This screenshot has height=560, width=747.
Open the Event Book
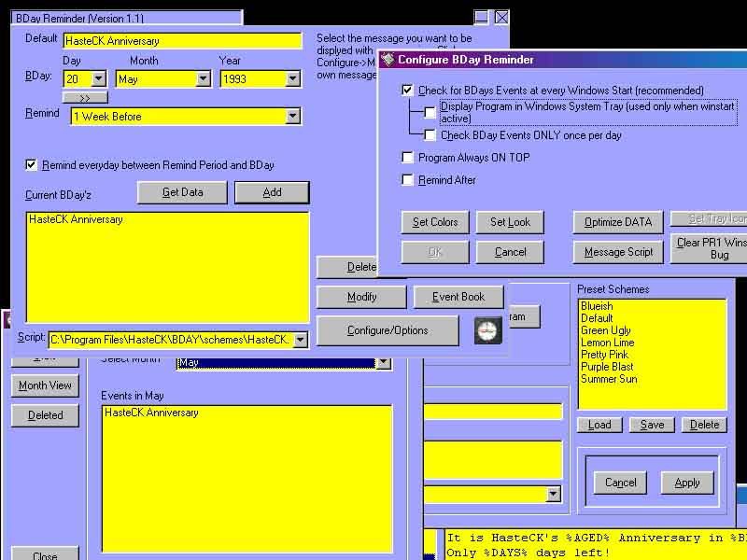pos(458,297)
